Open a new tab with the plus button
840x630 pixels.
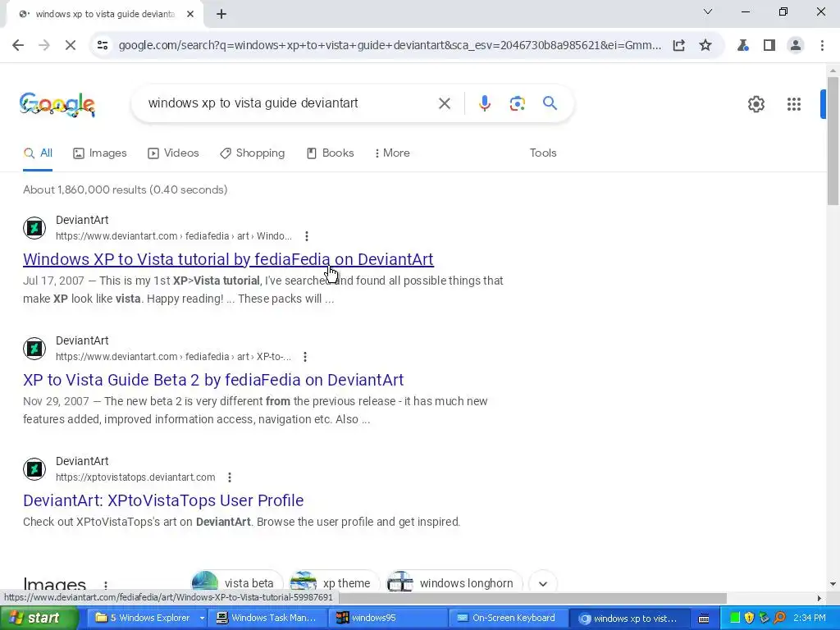click(x=221, y=14)
